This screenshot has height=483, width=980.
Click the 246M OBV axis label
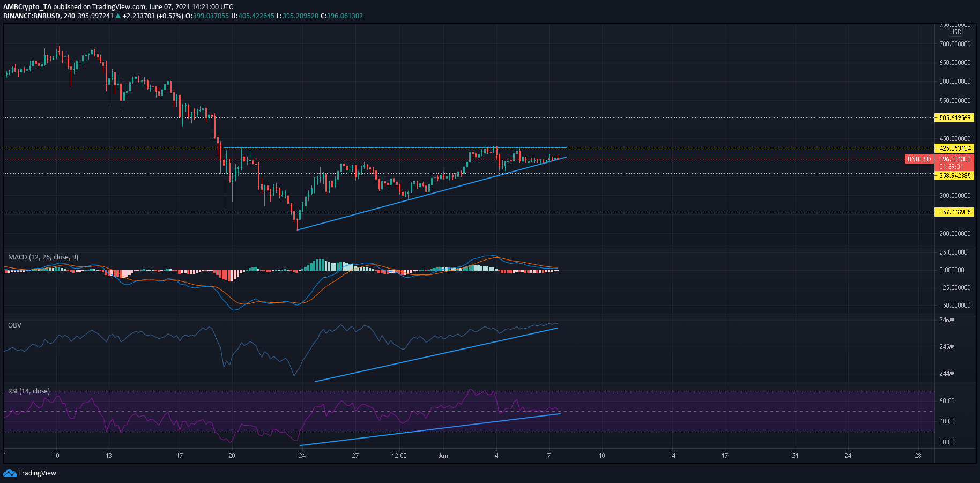947,320
